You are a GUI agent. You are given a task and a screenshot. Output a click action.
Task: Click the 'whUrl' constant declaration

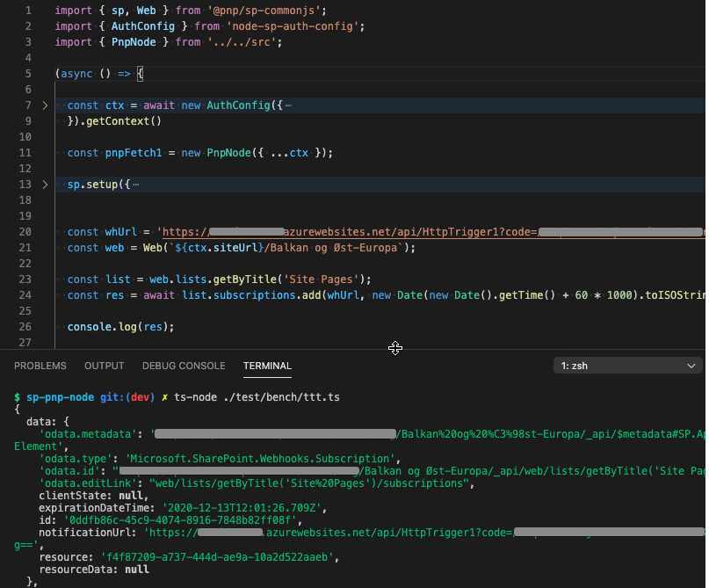(120, 232)
